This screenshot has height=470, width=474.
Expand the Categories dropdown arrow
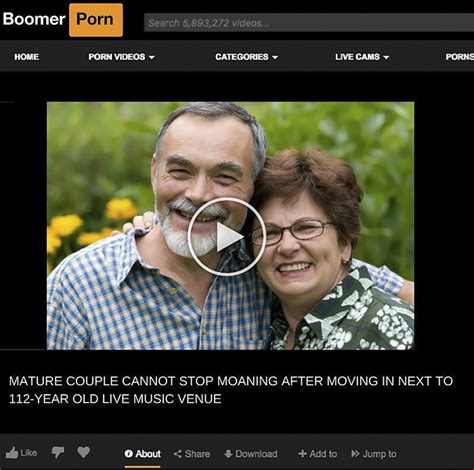pos(275,57)
